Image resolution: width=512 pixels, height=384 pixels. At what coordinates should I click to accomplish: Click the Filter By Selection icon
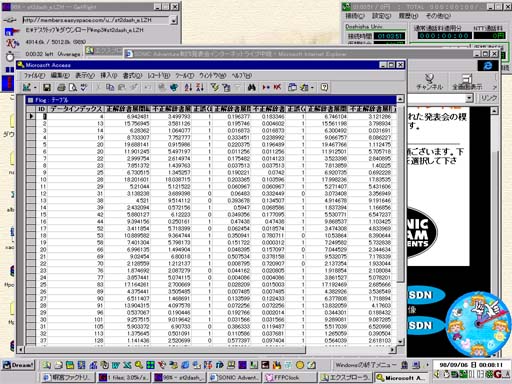coord(215,87)
